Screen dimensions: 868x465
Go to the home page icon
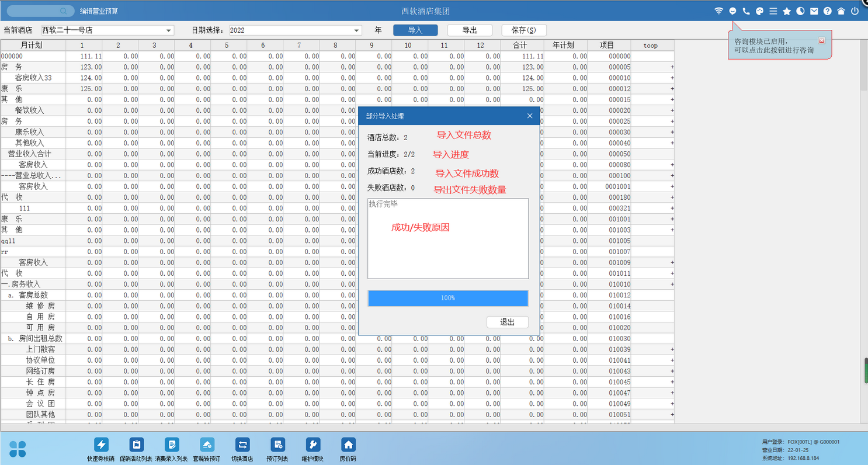841,11
